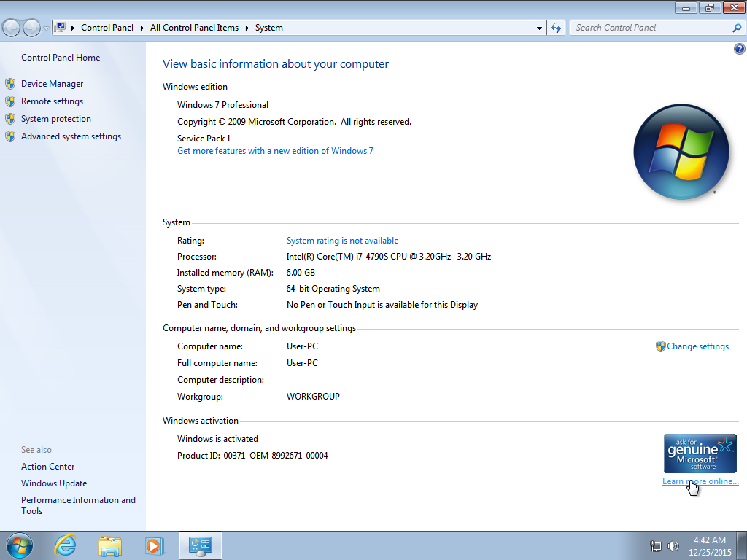Image resolution: width=747 pixels, height=560 pixels.
Task: Click Learn more online below the badge
Action: coord(700,481)
